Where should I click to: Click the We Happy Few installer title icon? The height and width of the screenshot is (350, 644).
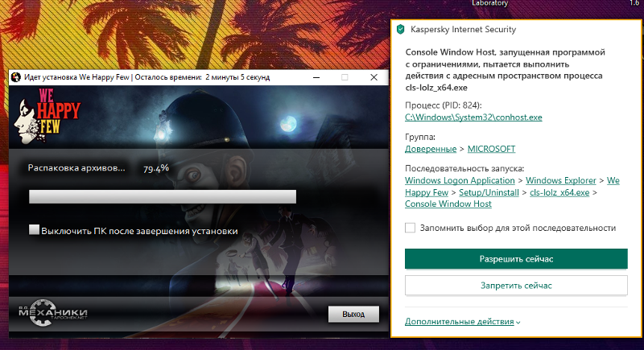[16, 77]
